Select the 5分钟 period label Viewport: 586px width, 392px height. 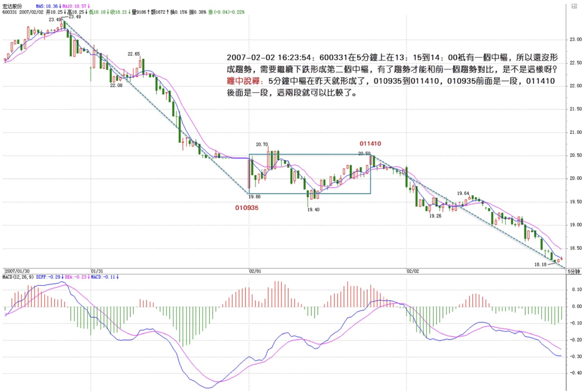(574, 271)
